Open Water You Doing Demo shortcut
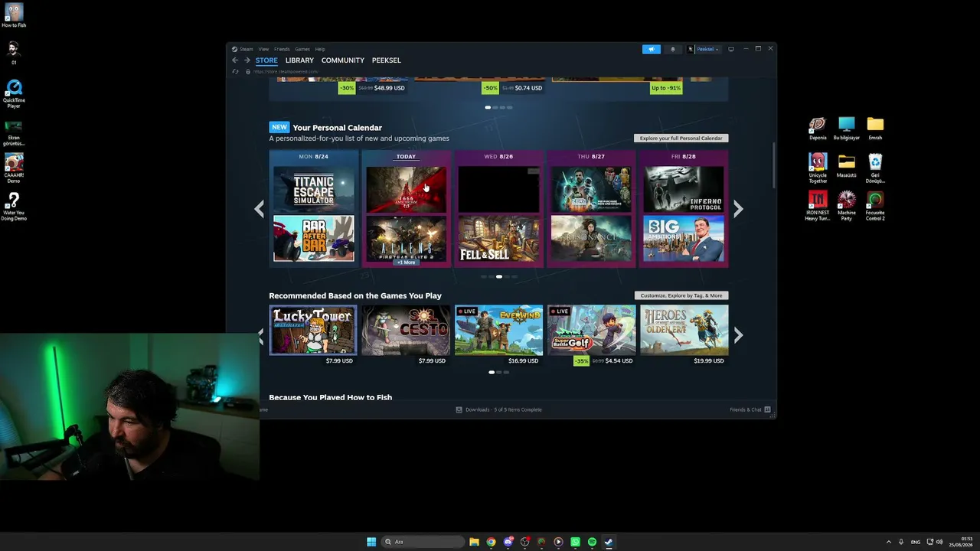Screen dimensions: 980x551 (x=14, y=206)
